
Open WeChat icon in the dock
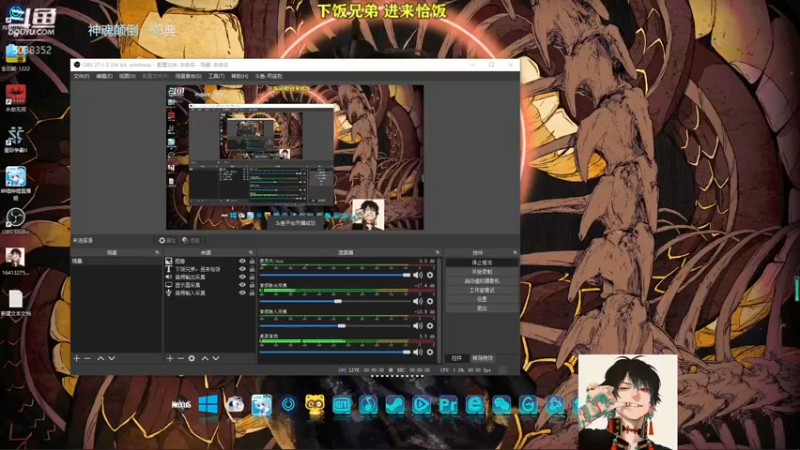[502, 405]
